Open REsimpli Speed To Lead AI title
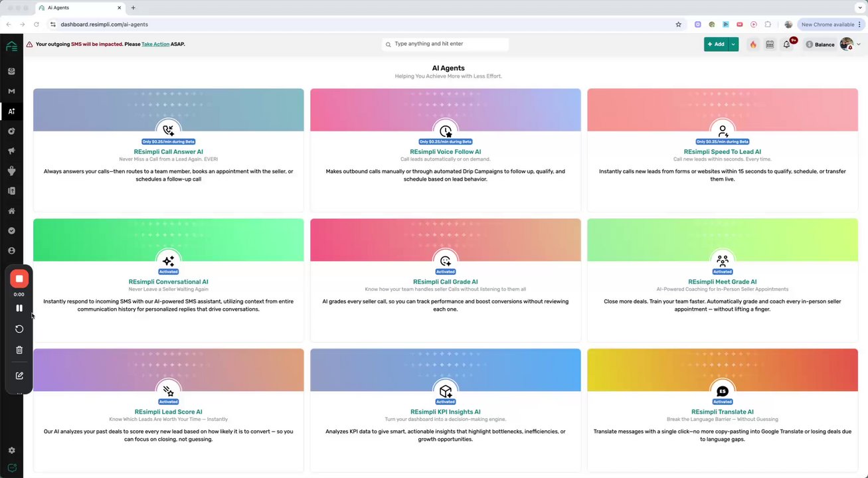The height and width of the screenshot is (478, 868). 723,152
